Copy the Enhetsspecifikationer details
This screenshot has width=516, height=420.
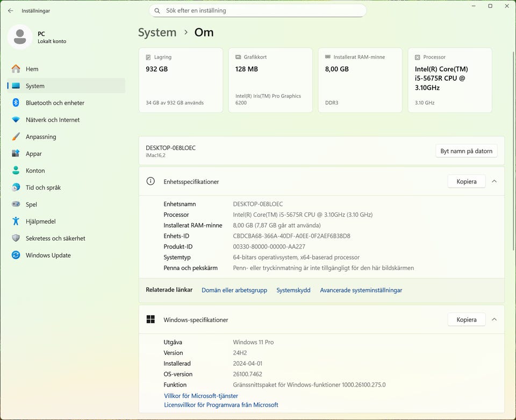click(466, 182)
